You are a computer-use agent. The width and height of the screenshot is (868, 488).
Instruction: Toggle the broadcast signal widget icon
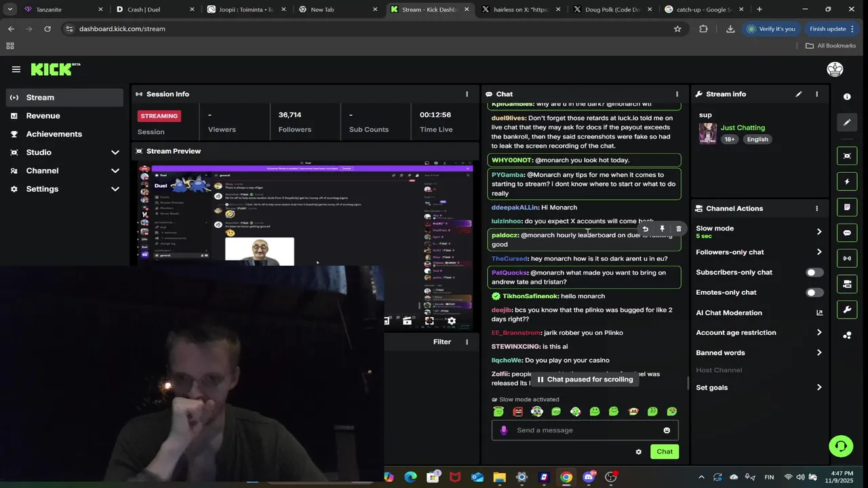(847, 258)
